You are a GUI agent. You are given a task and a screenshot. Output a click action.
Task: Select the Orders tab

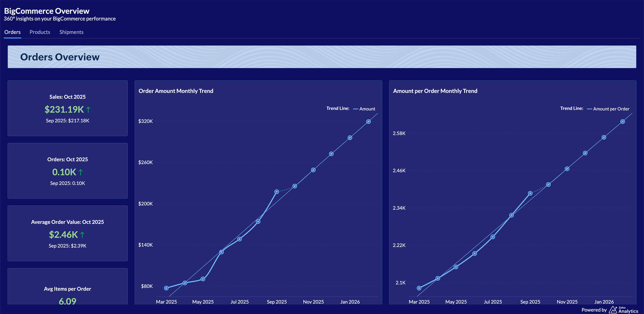pyautogui.click(x=12, y=32)
